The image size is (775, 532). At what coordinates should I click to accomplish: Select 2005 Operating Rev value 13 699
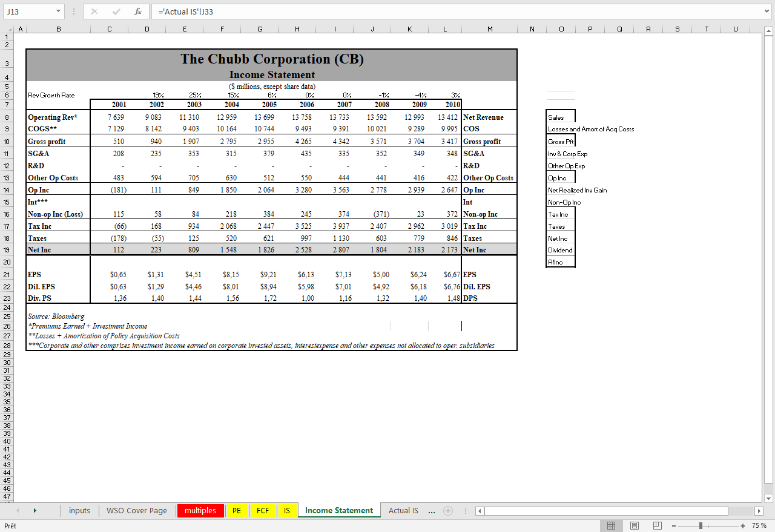pyautogui.click(x=260, y=117)
